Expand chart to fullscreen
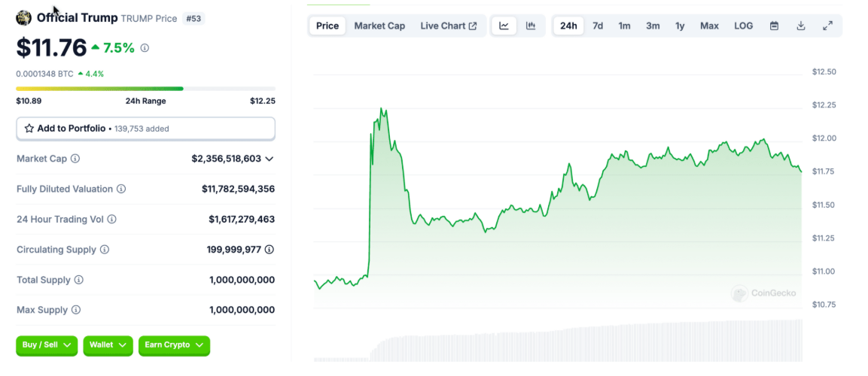The width and height of the screenshot is (868, 376). (x=827, y=26)
